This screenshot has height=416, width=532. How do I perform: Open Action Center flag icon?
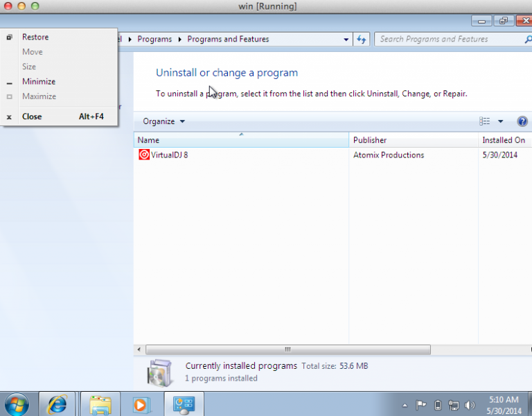(420, 405)
